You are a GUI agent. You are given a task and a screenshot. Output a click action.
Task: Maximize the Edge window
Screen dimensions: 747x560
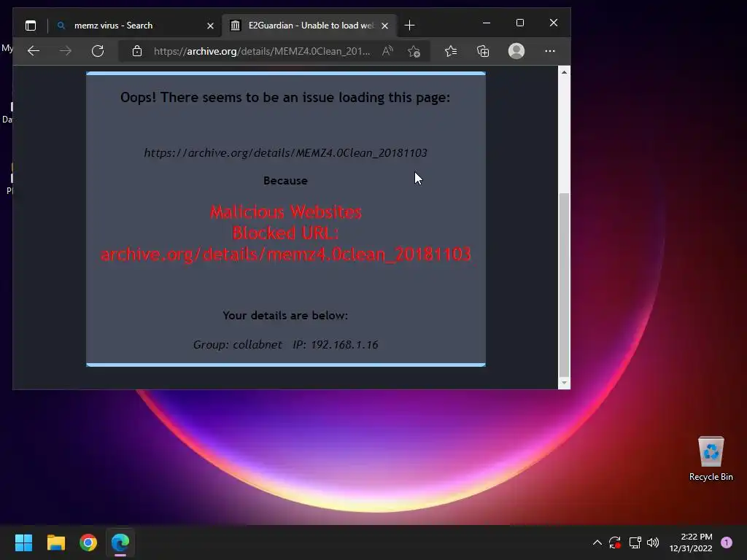519,23
